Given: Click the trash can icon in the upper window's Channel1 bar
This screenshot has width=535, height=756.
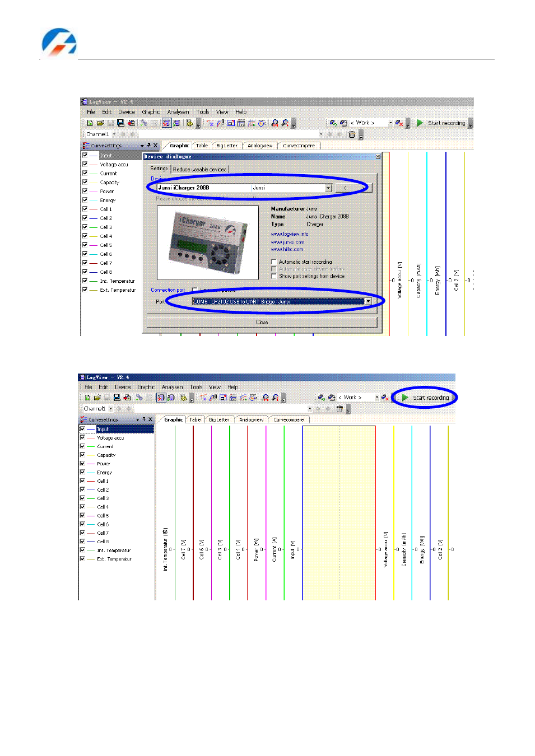Looking at the screenshot, I should click(352, 134).
